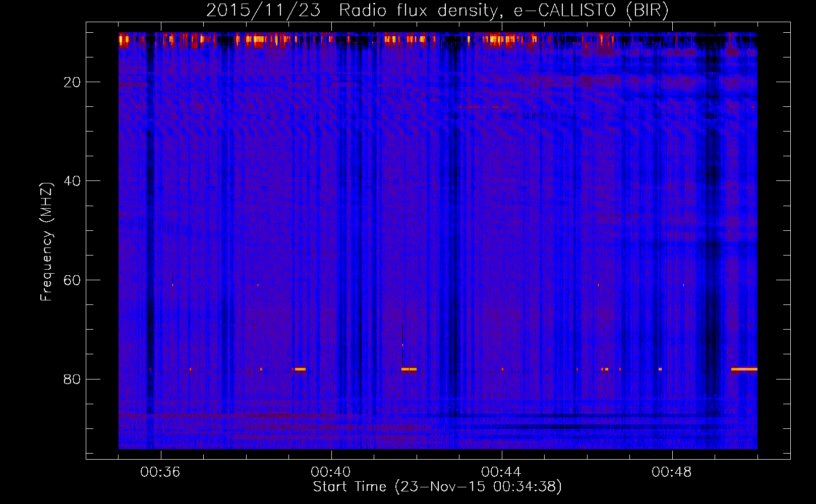The width and height of the screenshot is (816, 504).
Task: Click the 00:48 time tick label
Action: tap(672, 472)
